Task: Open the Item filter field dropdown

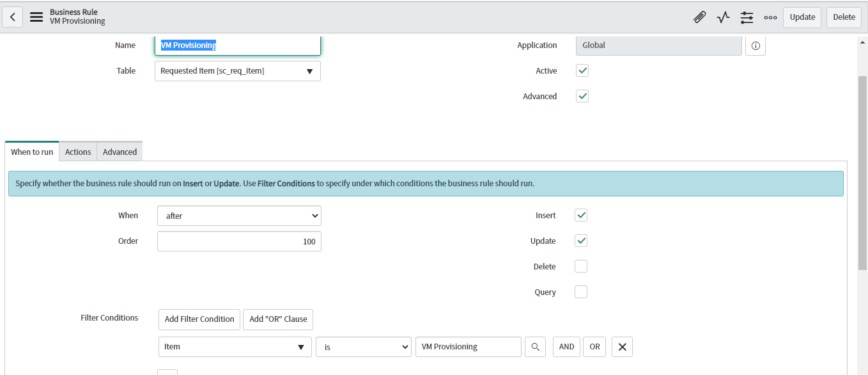Action: click(235, 346)
